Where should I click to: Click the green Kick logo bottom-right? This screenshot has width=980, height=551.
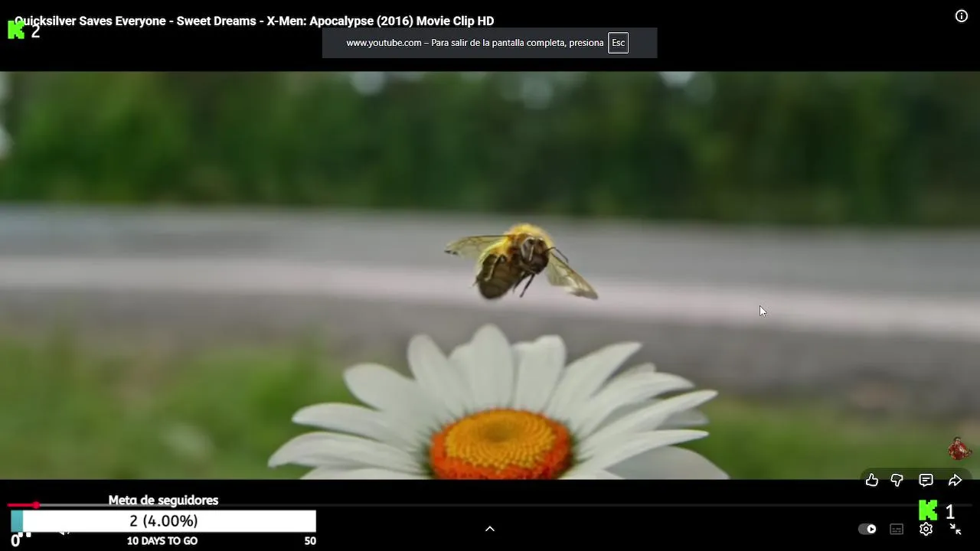pos(928,510)
